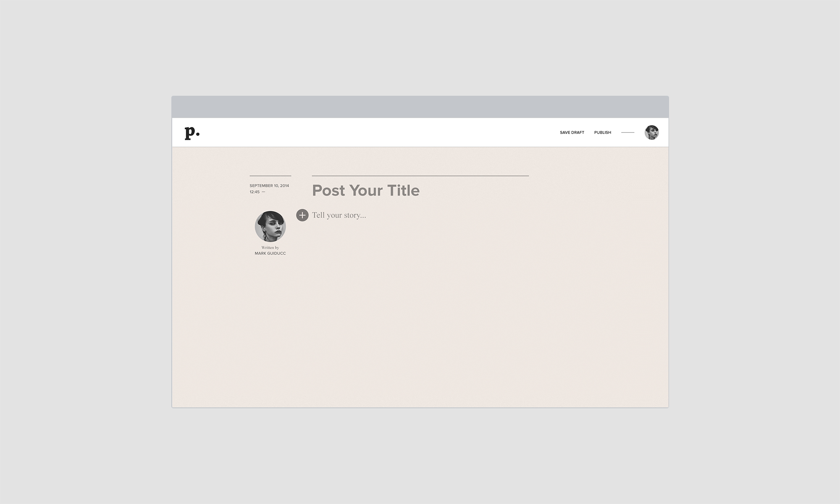The height and width of the screenshot is (504, 840).
Task: Click the small dash after the 12:45 time
Action: (263, 192)
